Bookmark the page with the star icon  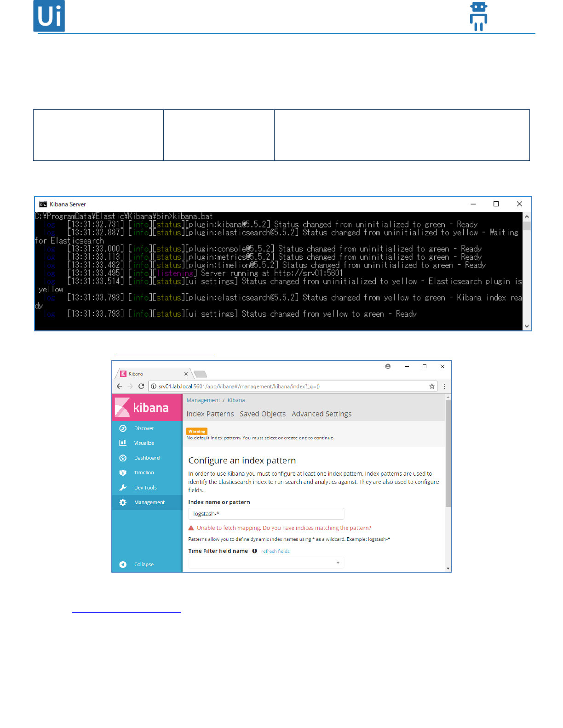[432, 386]
